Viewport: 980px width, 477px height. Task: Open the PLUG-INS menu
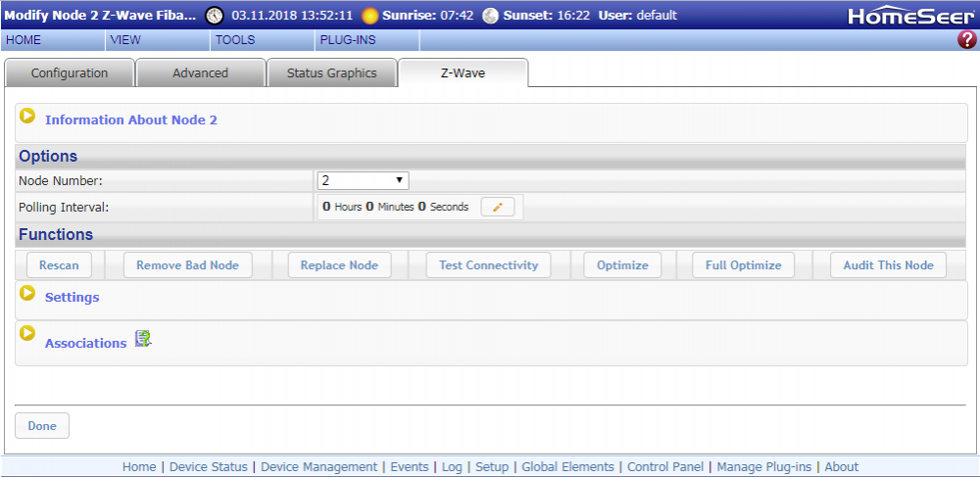tap(347, 40)
